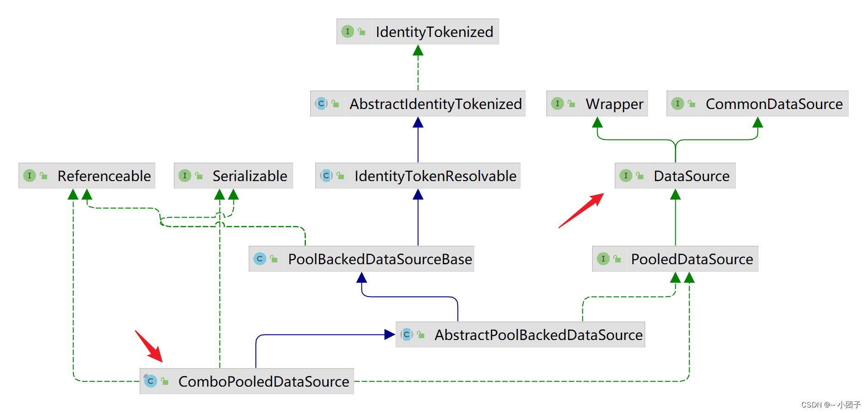Click the abstract class icon of AbstractPoolBackedDataSource

click(x=407, y=334)
